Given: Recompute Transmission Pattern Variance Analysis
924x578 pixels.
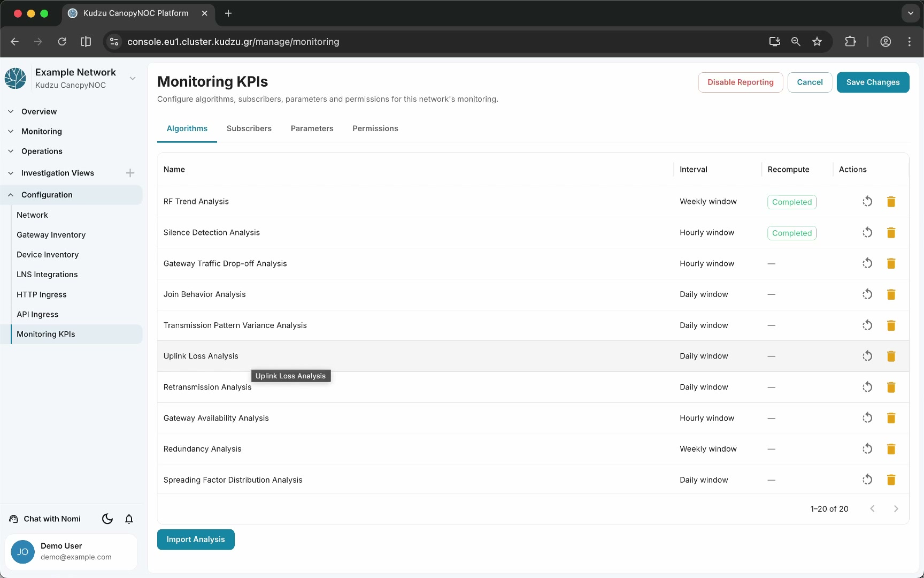Looking at the screenshot, I should click(867, 325).
